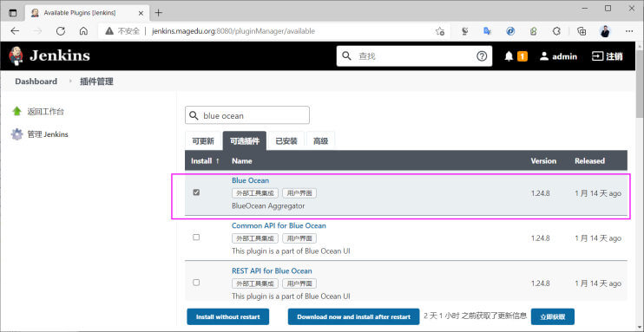Viewport: 644px width, 332px height.
Task: Open the browser collections icon
Action: point(582,31)
